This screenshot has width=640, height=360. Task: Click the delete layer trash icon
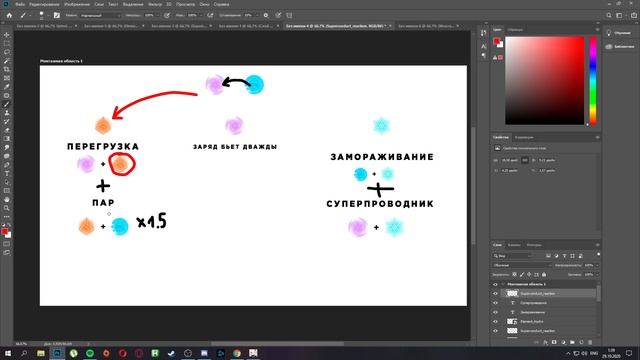click(590, 342)
